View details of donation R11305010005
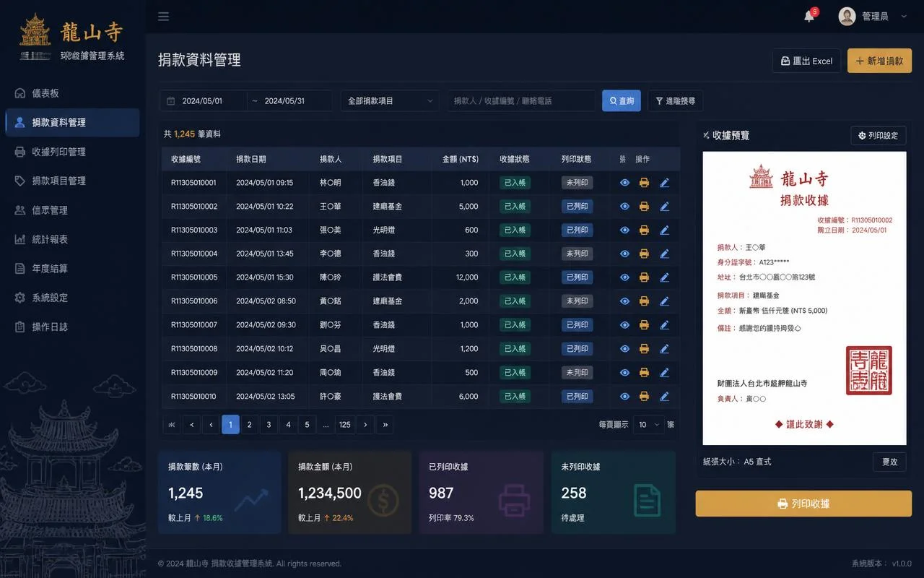Viewport: 924px width, 578px height. pos(625,277)
